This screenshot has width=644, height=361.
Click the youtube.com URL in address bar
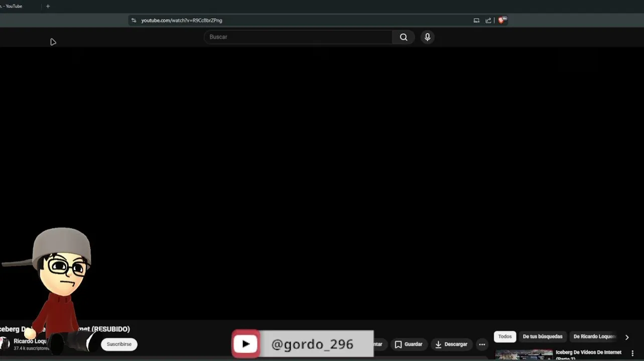pos(182,21)
